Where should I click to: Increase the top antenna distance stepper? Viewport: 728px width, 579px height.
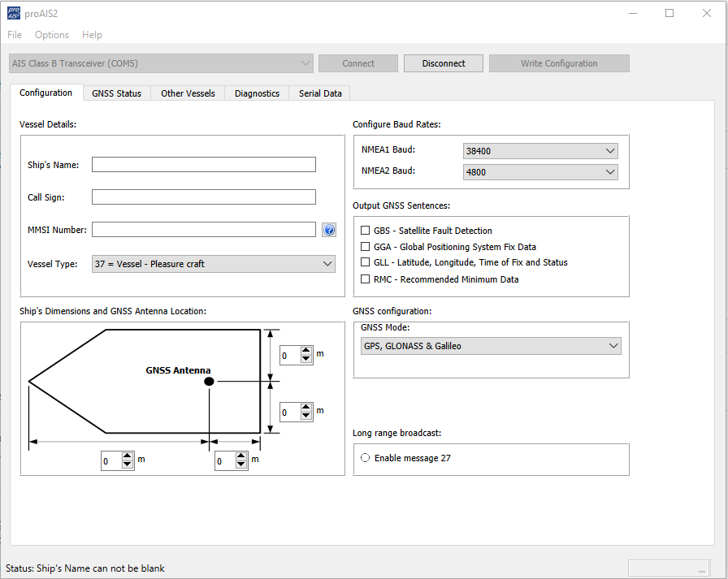306,351
